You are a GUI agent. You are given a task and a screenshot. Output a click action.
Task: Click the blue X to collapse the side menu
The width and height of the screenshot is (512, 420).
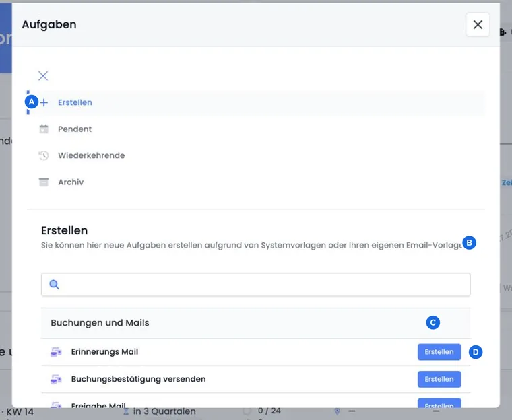point(43,75)
